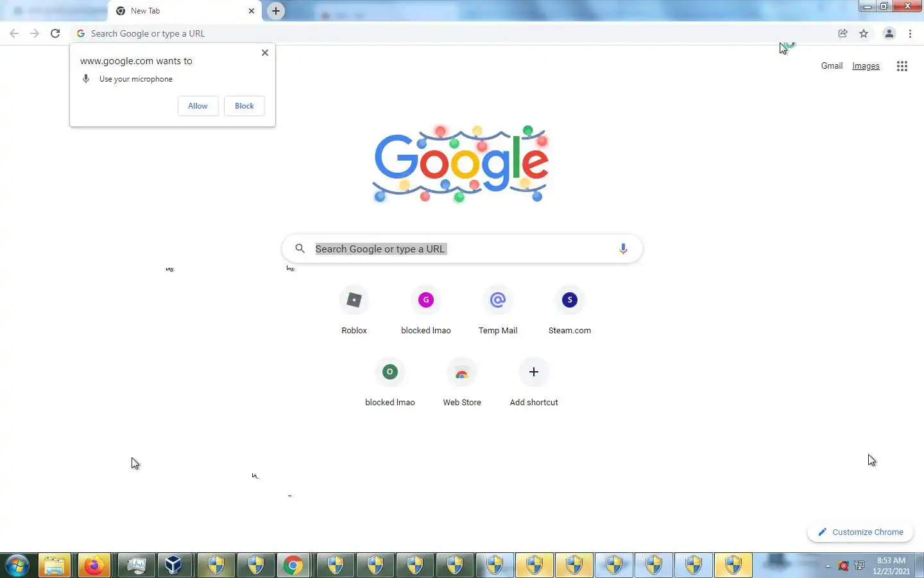This screenshot has width=924, height=578.
Task: Open a new tab with plus button
Action: pyautogui.click(x=276, y=11)
